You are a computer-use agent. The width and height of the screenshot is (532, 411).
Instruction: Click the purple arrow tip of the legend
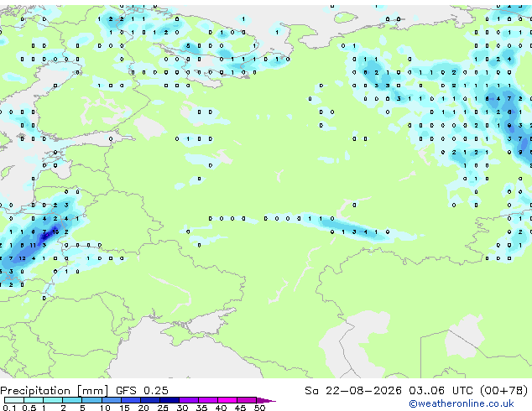point(266,400)
